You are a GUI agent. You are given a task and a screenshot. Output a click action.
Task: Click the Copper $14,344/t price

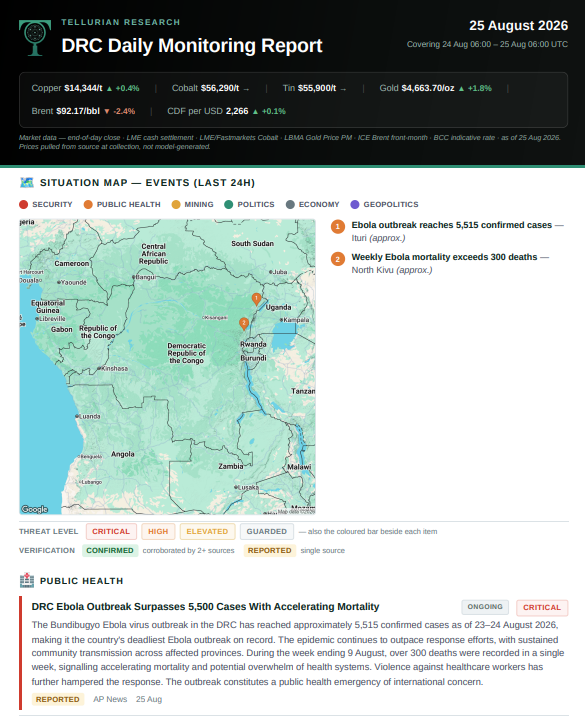tap(83, 88)
